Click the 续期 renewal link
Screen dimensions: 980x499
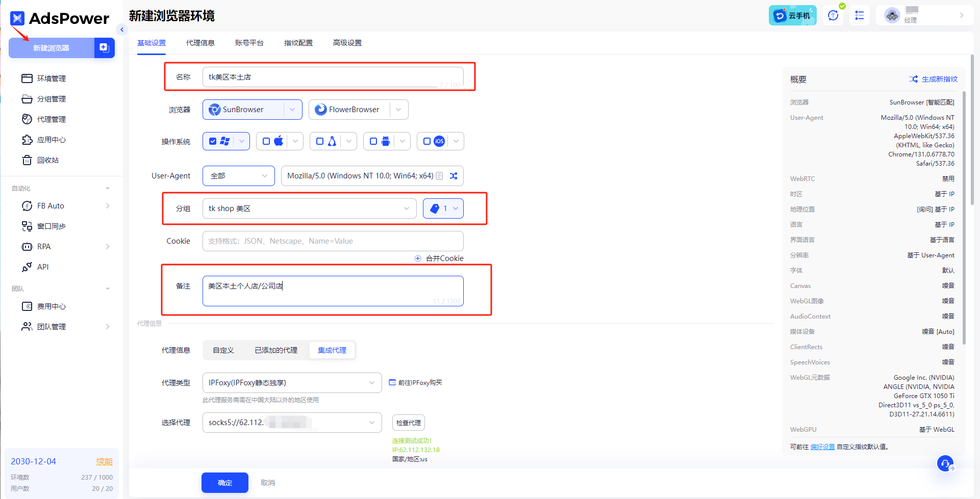pos(104,461)
